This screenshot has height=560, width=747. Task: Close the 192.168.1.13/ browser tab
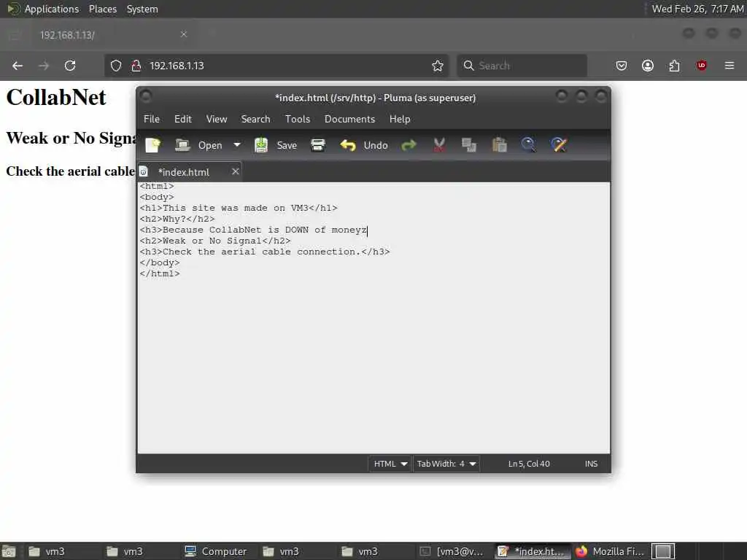[184, 34]
